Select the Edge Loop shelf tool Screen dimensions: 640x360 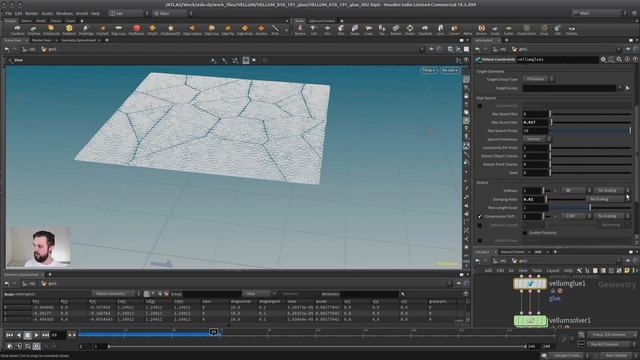point(118,29)
